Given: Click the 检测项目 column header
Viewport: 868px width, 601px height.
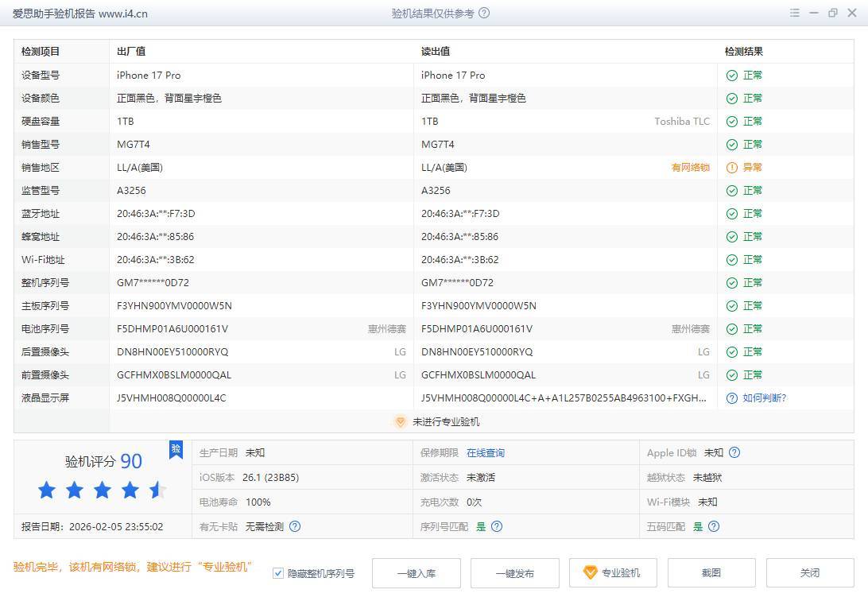Looking at the screenshot, I should [x=41, y=52].
